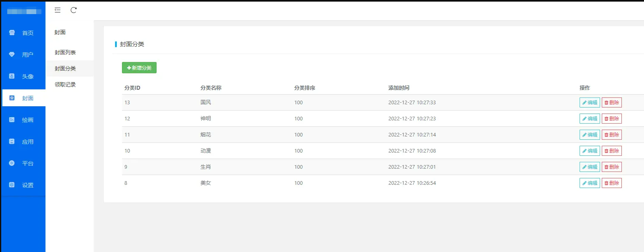Click timestamp 2022-12-27 10:27:01
644x252 pixels.
tap(412, 167)
